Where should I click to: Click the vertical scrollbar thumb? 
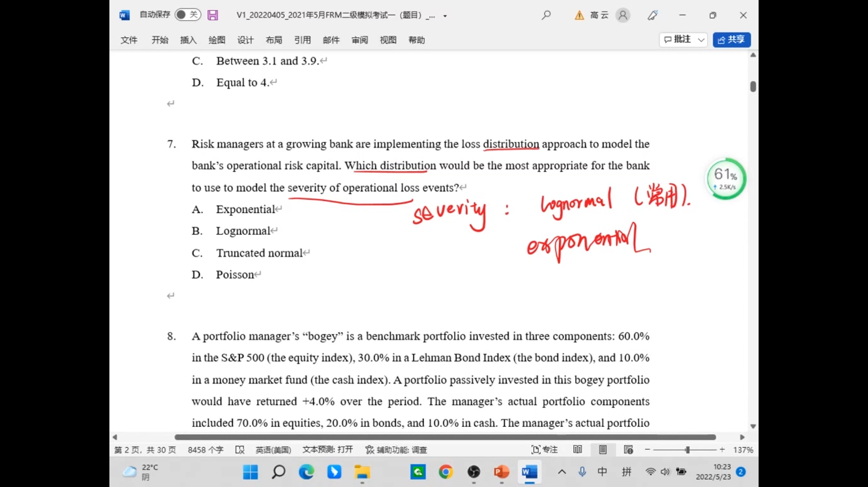point(753,86)
